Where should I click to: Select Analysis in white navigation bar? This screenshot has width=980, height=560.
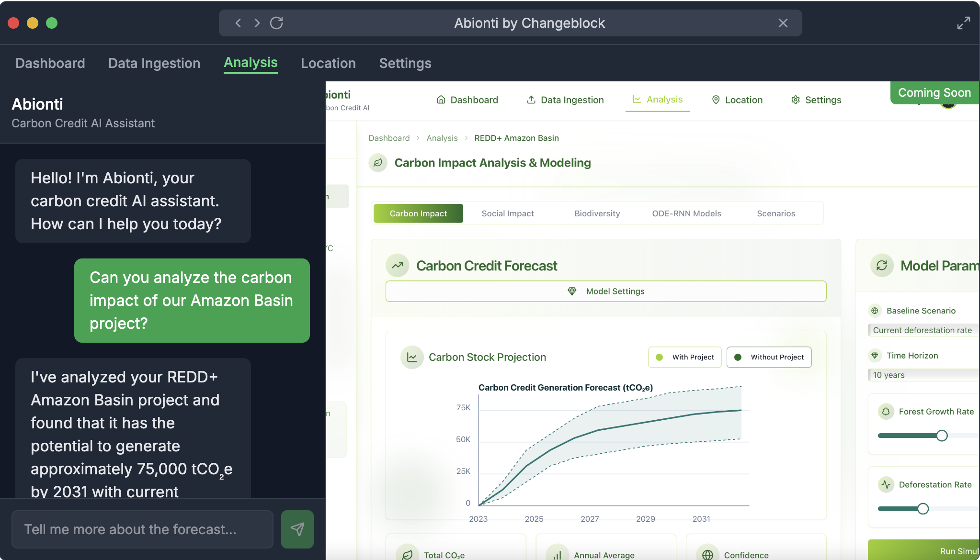click(658, 100)
